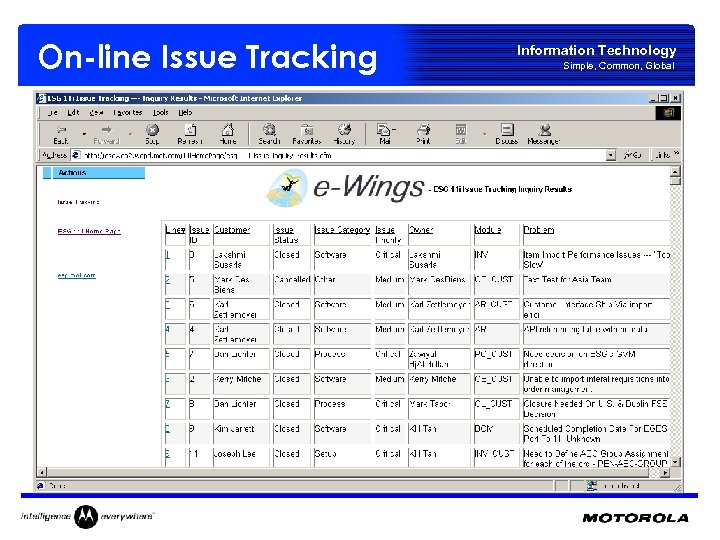
Task: Open the View menu
Action: 96,112
